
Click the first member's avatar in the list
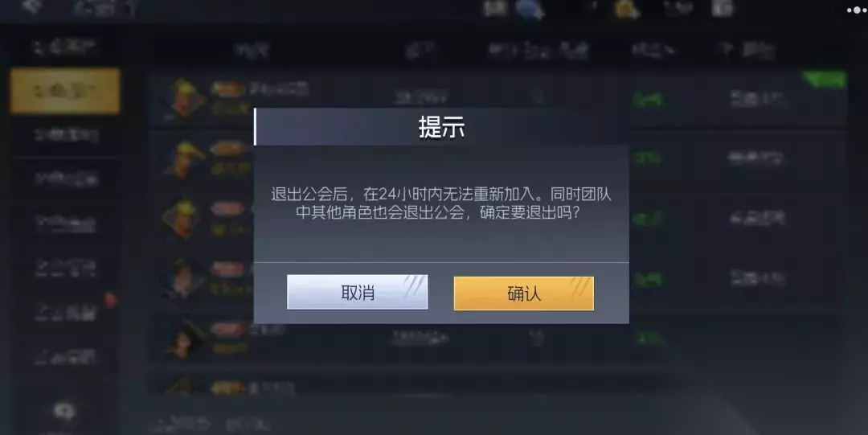[184, 97]
